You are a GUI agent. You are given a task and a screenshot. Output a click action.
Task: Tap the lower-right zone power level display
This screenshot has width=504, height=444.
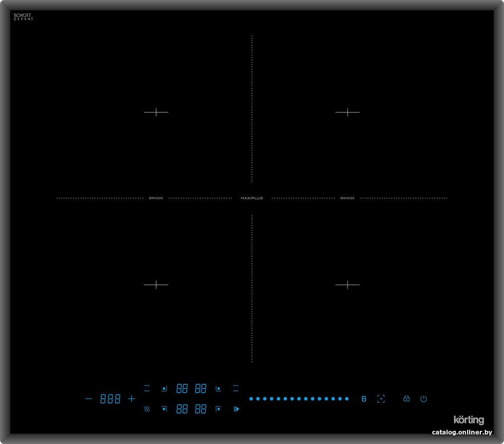(201, 409)
